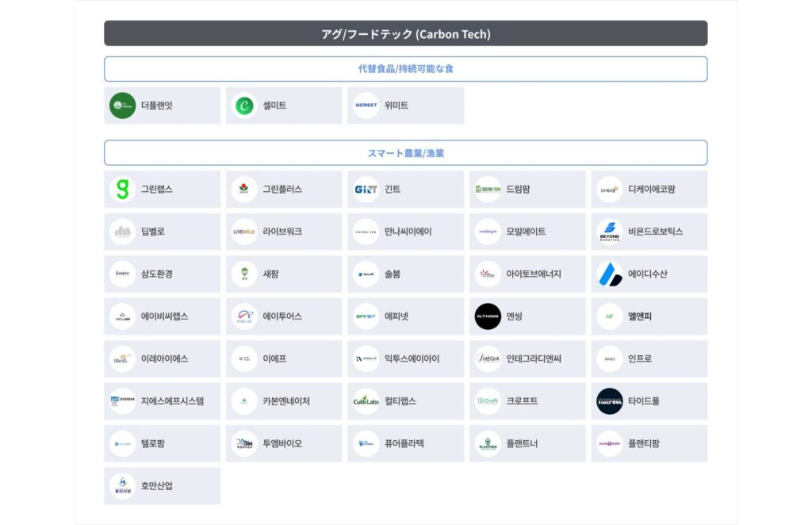Open the 긴트 company name
812x525 pixels.
(x=393, y=190)
